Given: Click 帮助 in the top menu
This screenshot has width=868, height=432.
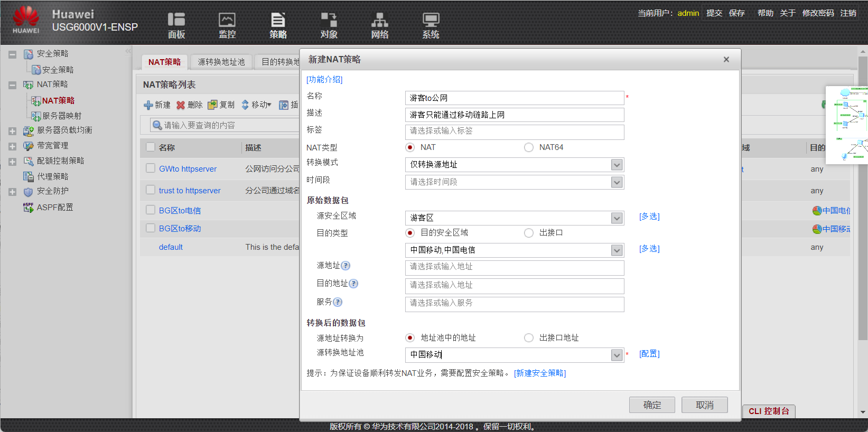Looking at the screenshot, I should click(x=766, y=13).
